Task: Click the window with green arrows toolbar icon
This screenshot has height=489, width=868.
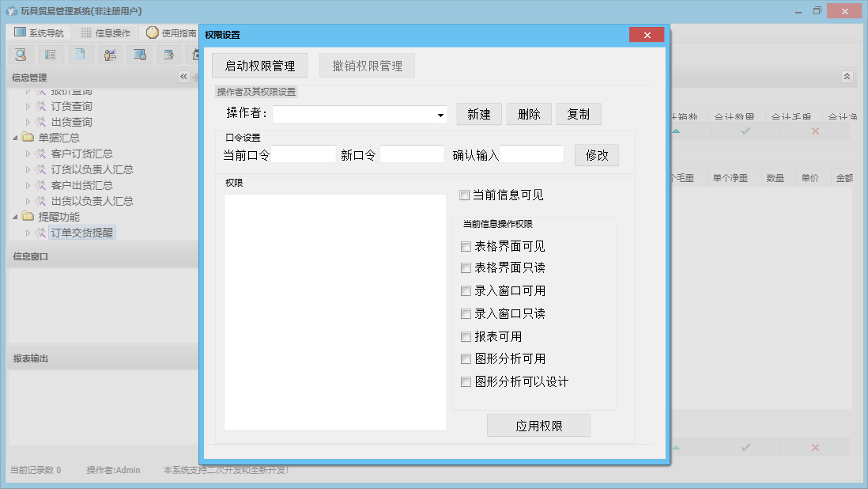Action: click(169, 55)
